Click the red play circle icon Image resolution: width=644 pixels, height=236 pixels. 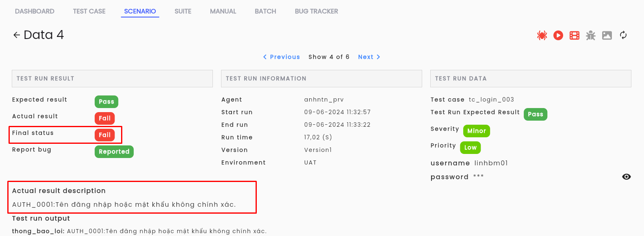[x=558, y=35]
